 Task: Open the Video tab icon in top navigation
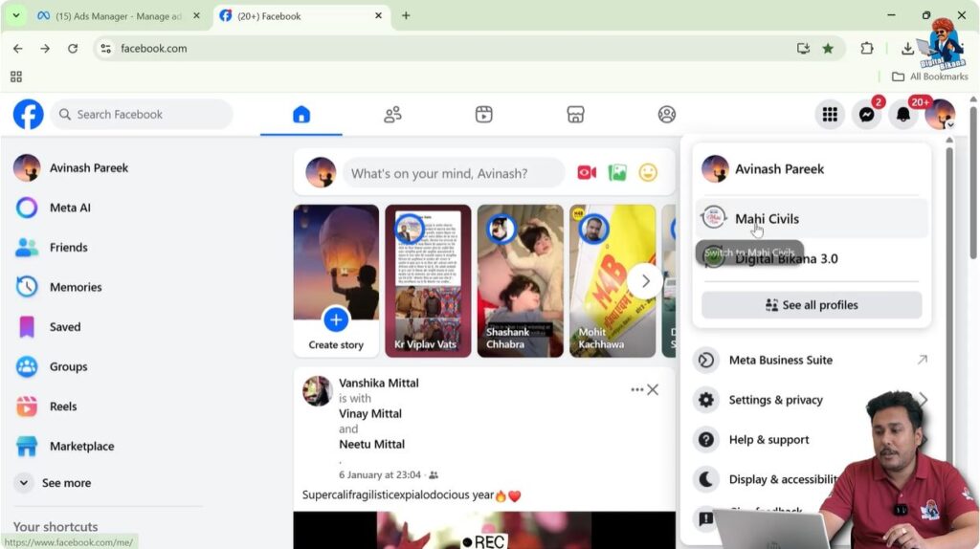(483, 115)
